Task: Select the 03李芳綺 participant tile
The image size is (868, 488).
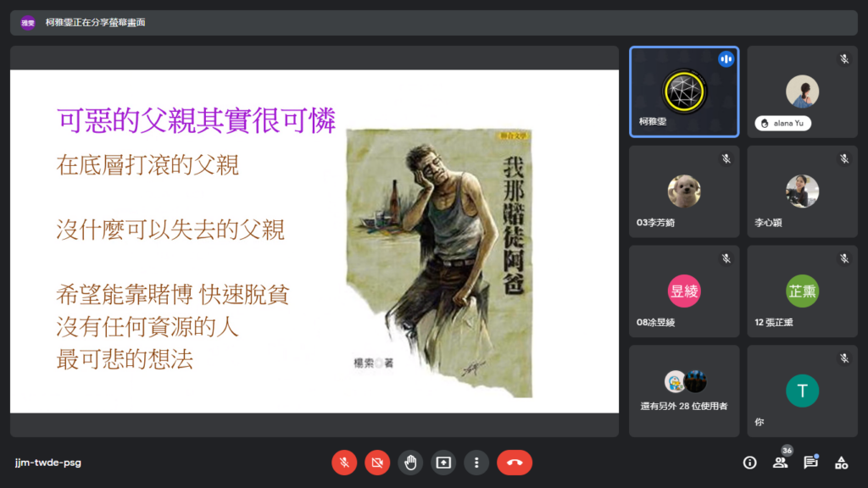Action: [684, 191]
